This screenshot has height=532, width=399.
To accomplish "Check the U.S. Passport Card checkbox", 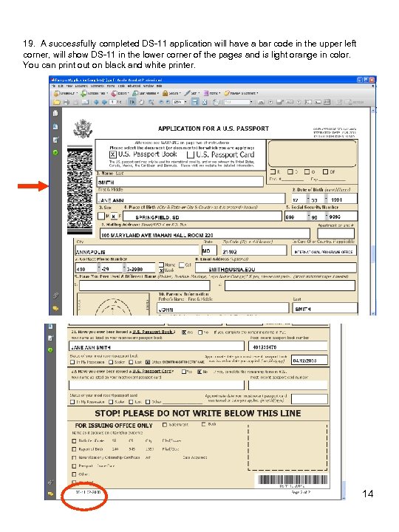I will [191, 154].
